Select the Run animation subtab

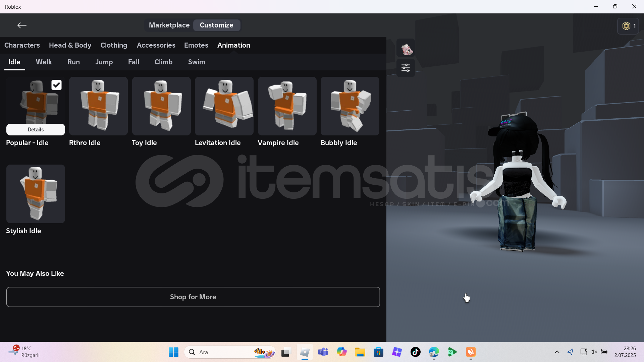coord(73,62)
